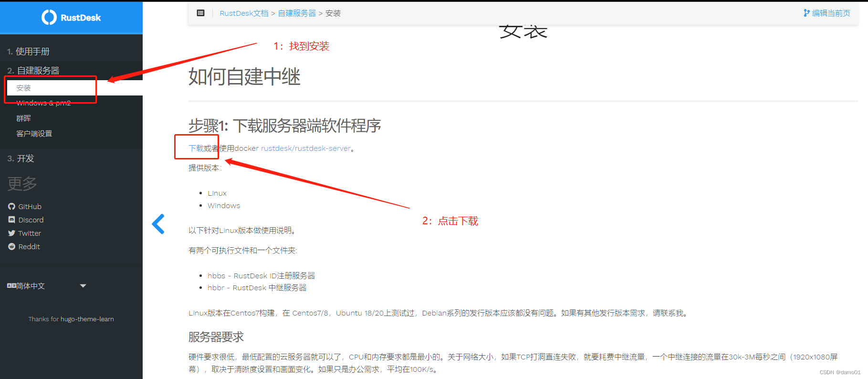Click hugo-theme-learn credit link

(87, 319)
